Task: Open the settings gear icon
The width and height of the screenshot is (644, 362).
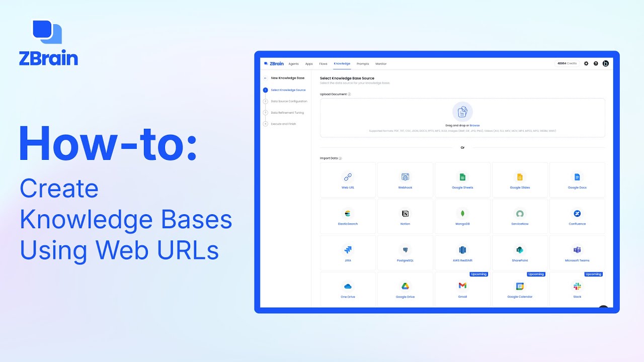Action: (x=586, y=63)
